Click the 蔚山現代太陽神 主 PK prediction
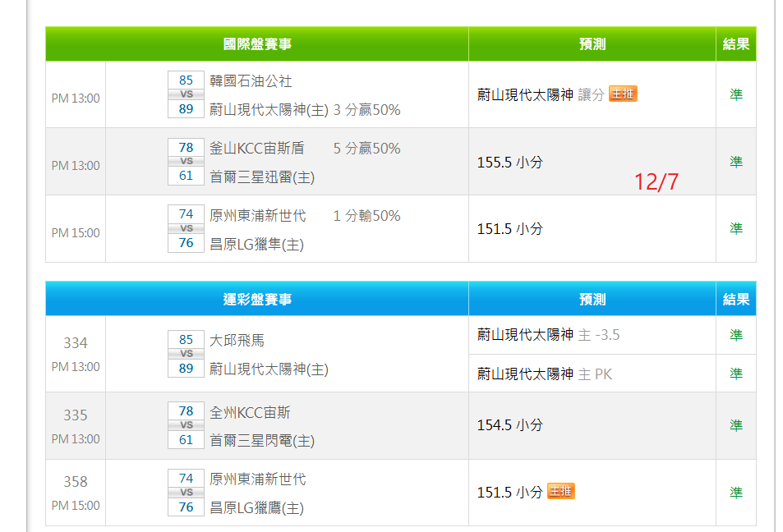Screen dimensions: 783x532 click(544, 374)
